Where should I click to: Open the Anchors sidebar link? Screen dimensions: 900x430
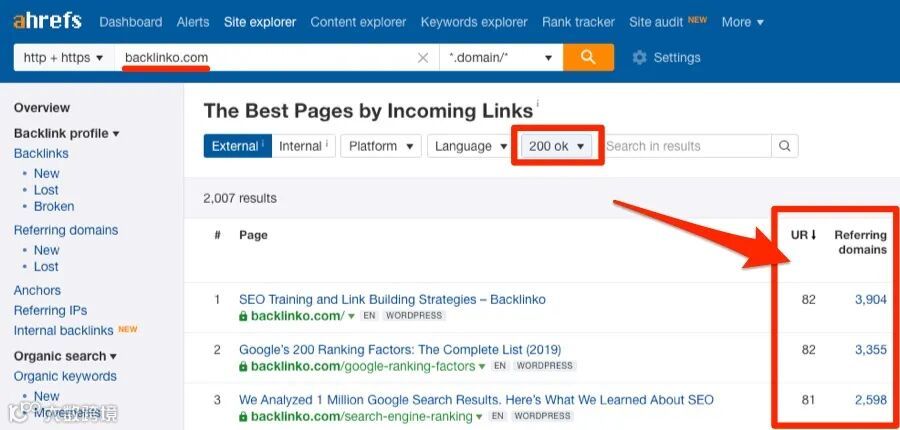click(x=37, y=290)
